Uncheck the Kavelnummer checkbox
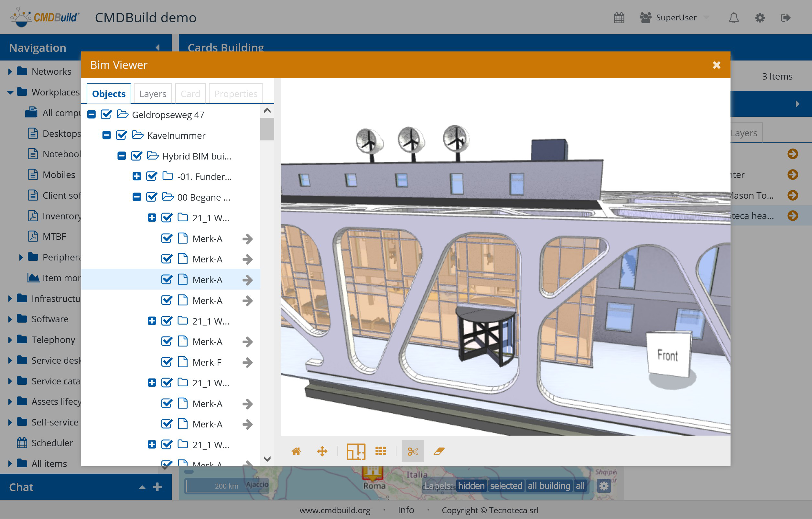 (x=121, y=135)
